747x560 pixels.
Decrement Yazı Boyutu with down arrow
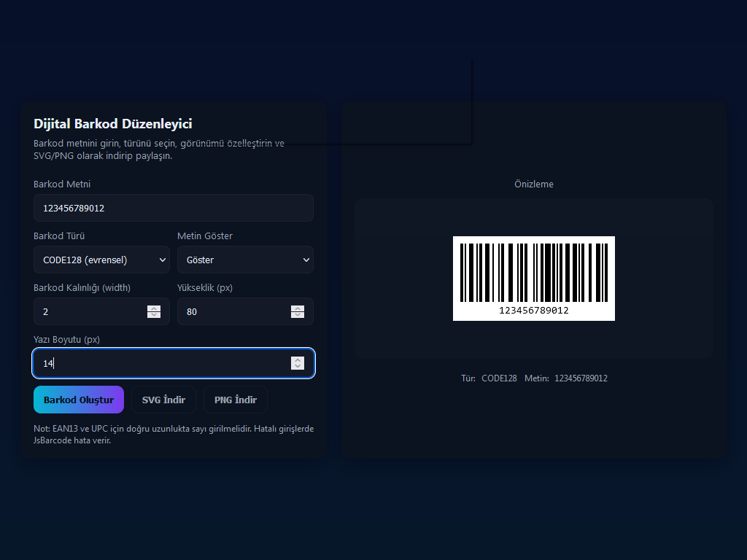point(298,367)
